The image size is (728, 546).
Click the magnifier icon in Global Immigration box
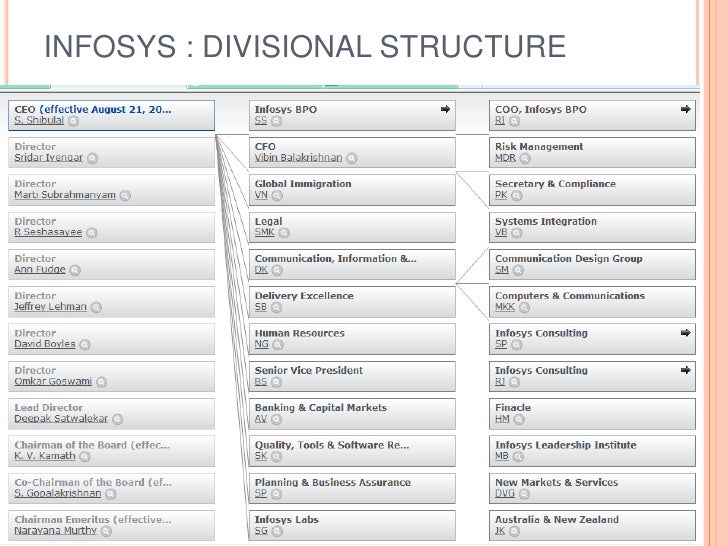pos(277,195)
